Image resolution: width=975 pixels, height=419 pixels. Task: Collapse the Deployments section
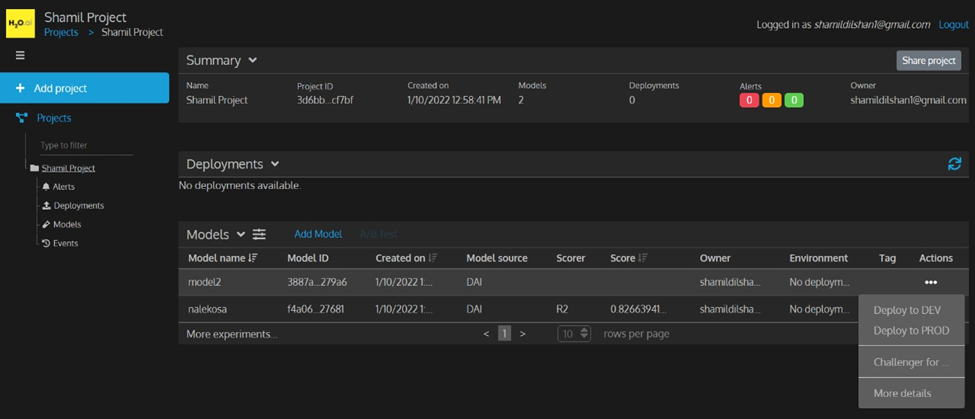click(x=275, y=164)
